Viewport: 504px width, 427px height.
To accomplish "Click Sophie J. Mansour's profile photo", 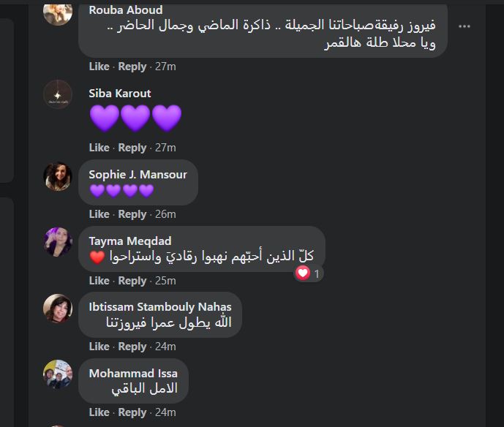I will click(58, 176).
